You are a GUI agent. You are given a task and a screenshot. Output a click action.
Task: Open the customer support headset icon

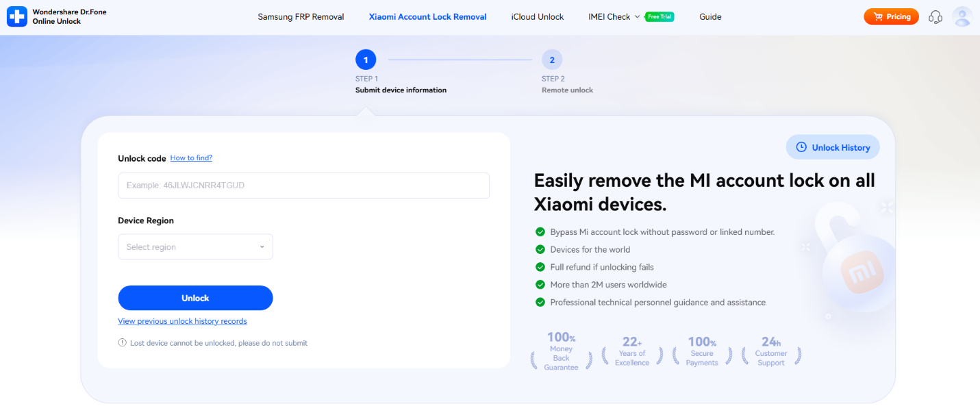935,17
